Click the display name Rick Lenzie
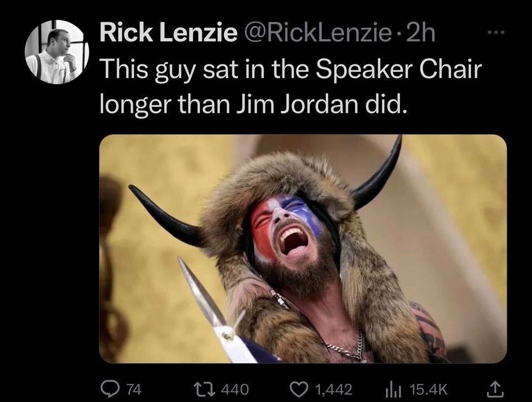Viewport: 532px width, 402px height. 169,33
